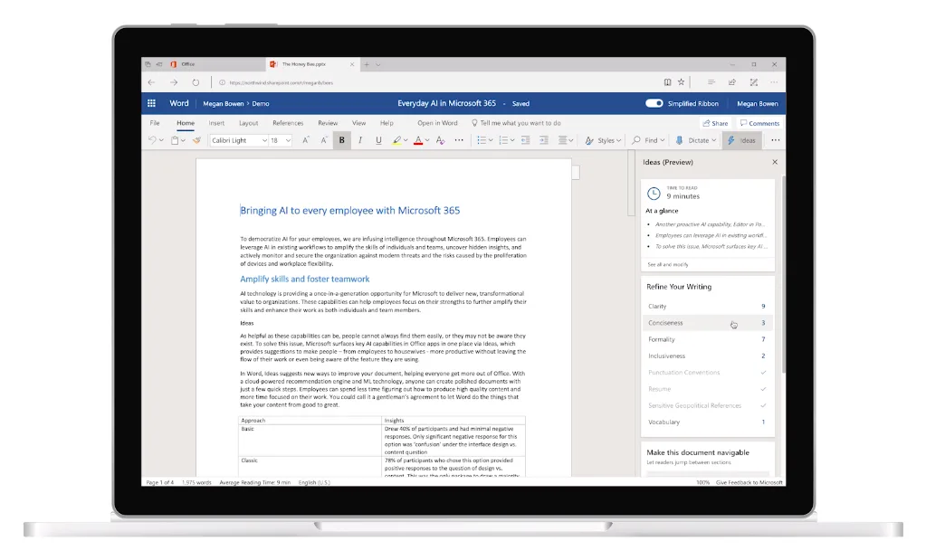The width and height of the screenshot is (926, 560).
Task: Apply the red font color
Action: pyautogui.click(x=418, y=140)
